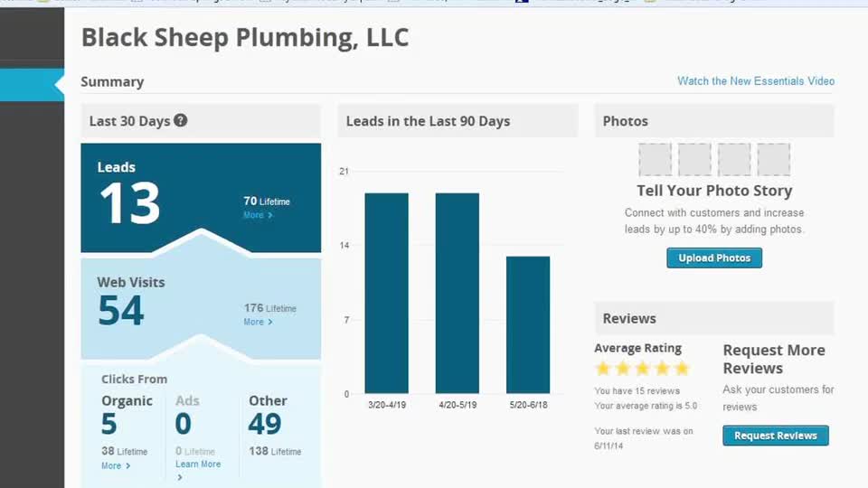The image size is (868, 488).
Task: Click the Upload Photos button
Action: click(x=714, y=258)
